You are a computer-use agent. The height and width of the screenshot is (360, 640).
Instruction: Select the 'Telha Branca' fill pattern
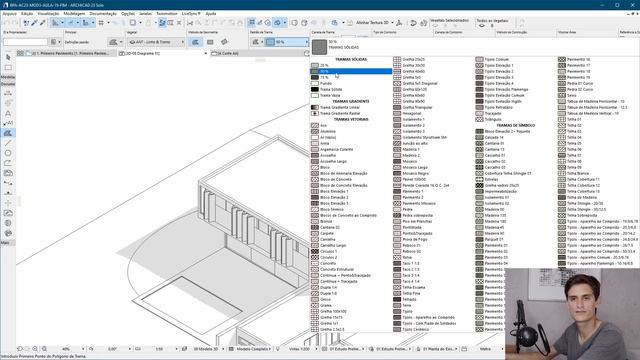pyautogui.click(x=598, y=173)
